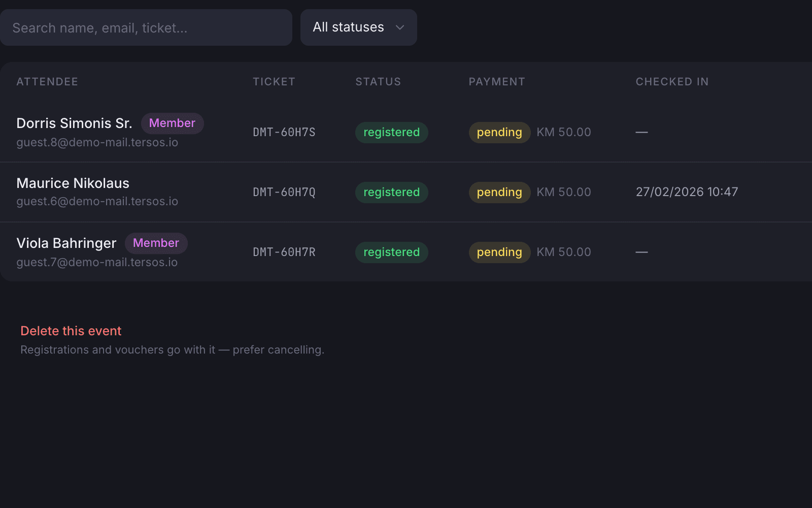
Task: Click KM 50.00 amount in Dorris Simonis row
Action: coord(564,132)
